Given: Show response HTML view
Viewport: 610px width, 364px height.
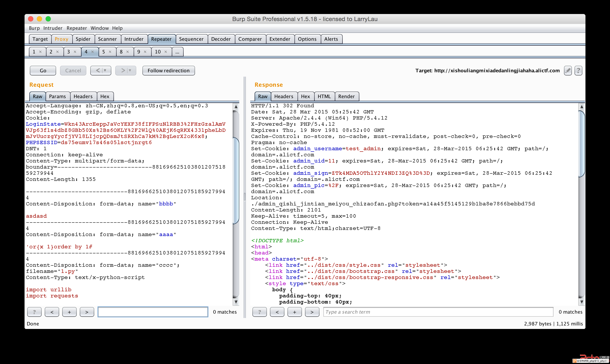Looking at the screenshot, I should tap(324, 96).
